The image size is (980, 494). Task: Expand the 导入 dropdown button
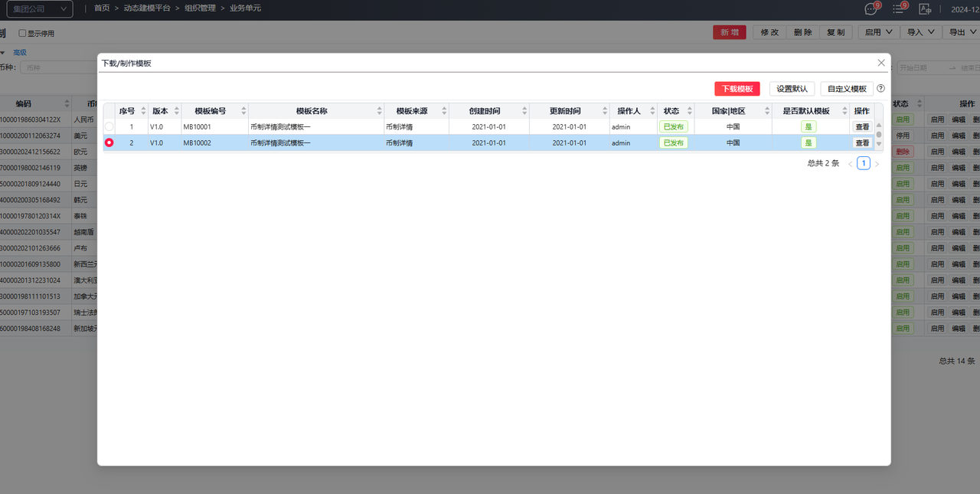coord(921,32)
